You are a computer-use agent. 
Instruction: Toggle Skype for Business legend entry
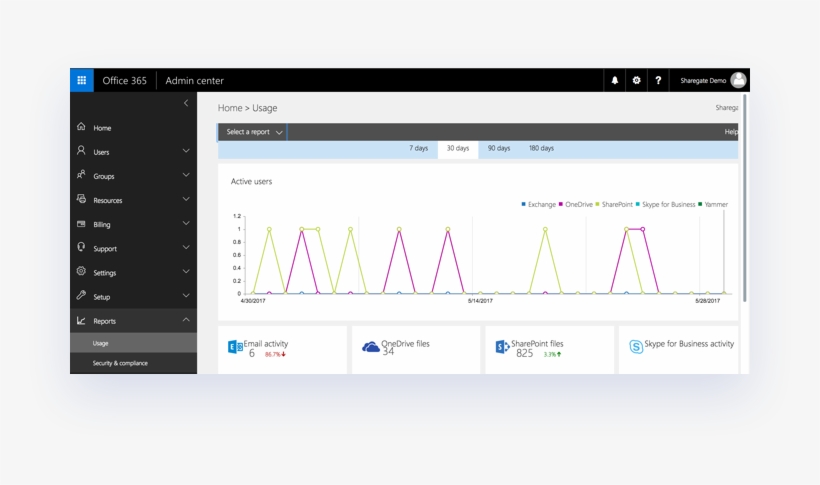point(665,205)
